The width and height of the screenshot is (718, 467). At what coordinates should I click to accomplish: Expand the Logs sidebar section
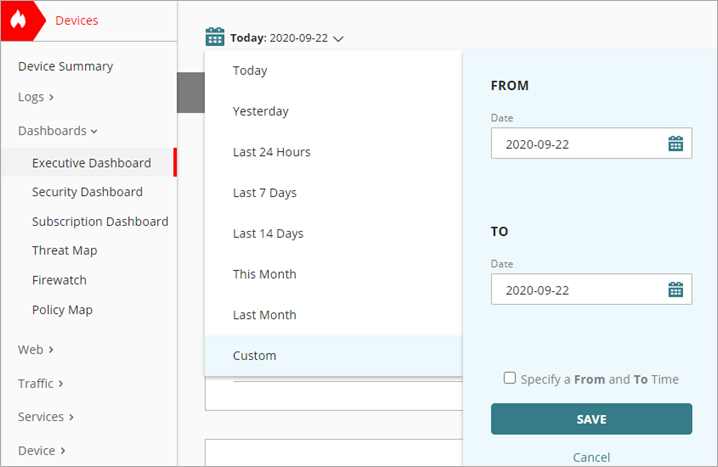point(36,97)
